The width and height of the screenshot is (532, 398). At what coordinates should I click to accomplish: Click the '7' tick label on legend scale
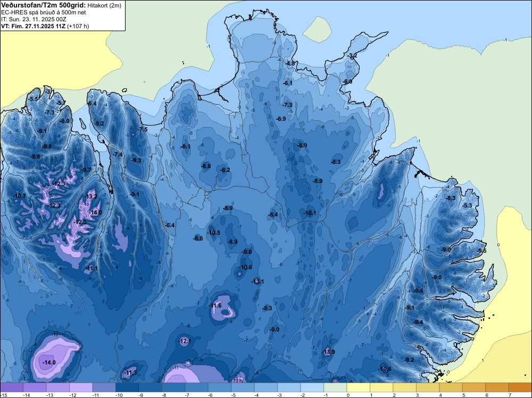(x=510, y=395)
